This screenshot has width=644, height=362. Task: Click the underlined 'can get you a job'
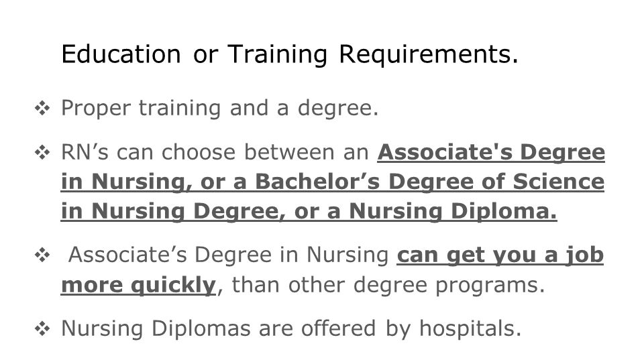[500, 255]
